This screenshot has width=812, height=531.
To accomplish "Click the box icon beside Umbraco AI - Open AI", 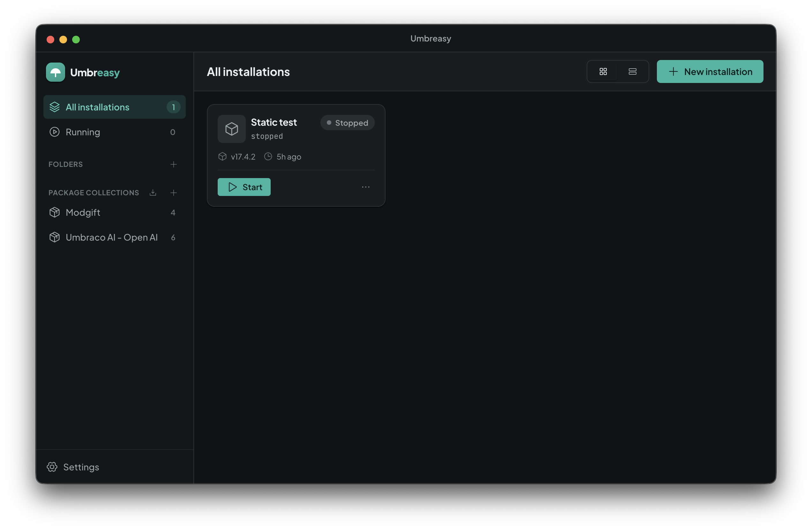I will tap(55, 237).
